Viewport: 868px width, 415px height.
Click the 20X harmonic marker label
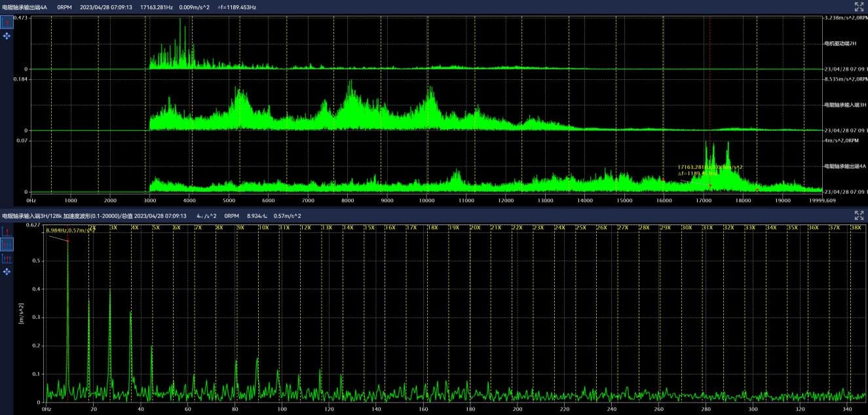click(x=475, y=228)
